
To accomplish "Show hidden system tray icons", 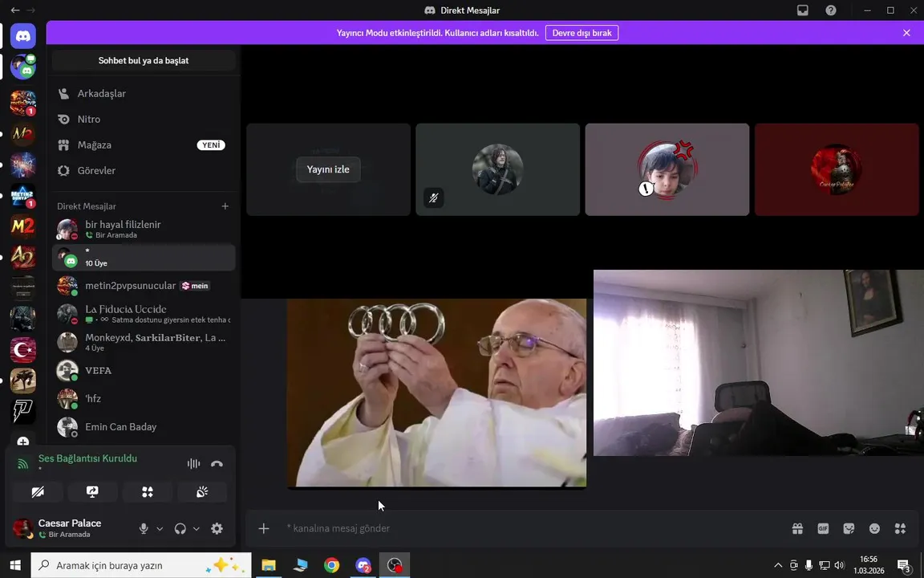I will [778, 566].
